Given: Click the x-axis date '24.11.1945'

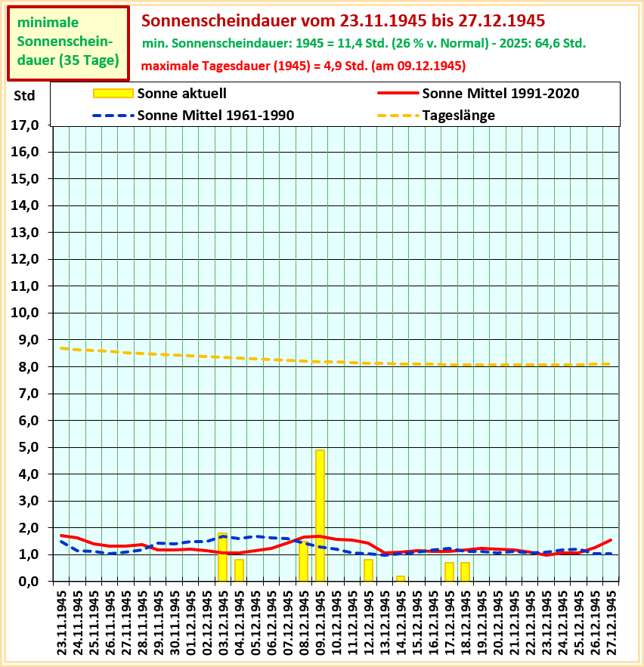Looking at the screenshot, I should point(78,622).
